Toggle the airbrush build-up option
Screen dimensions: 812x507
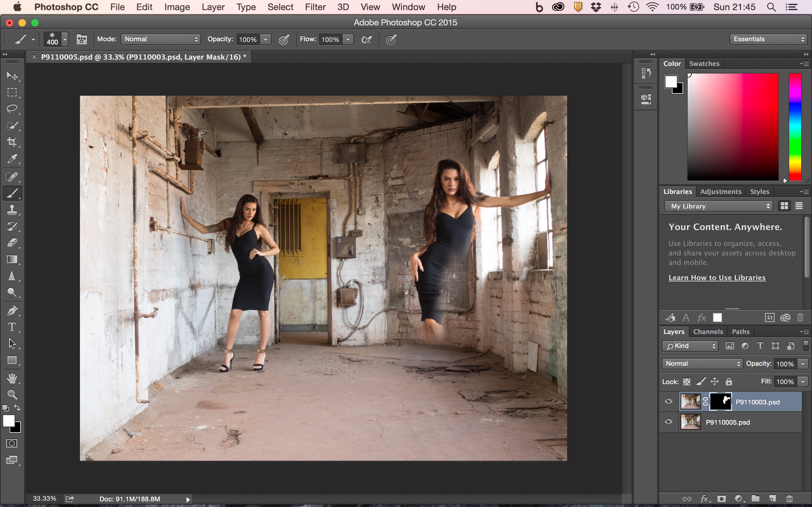click(366, 40)
